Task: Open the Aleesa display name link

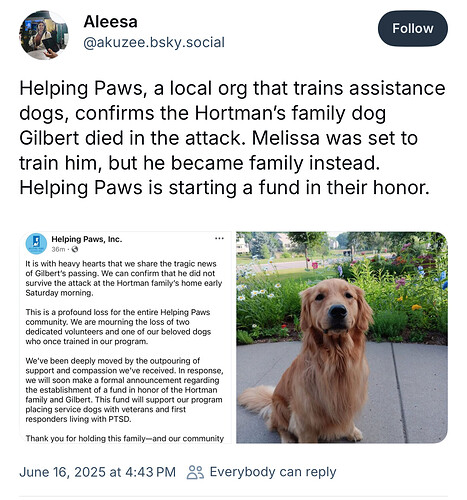Action: [110, 22]
